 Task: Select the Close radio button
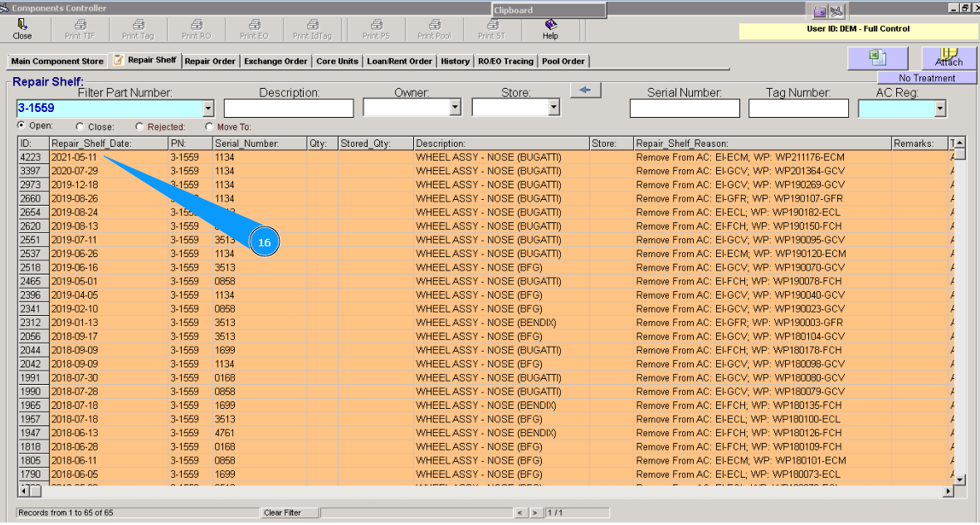pyautogui.click(x=80, y=126)
